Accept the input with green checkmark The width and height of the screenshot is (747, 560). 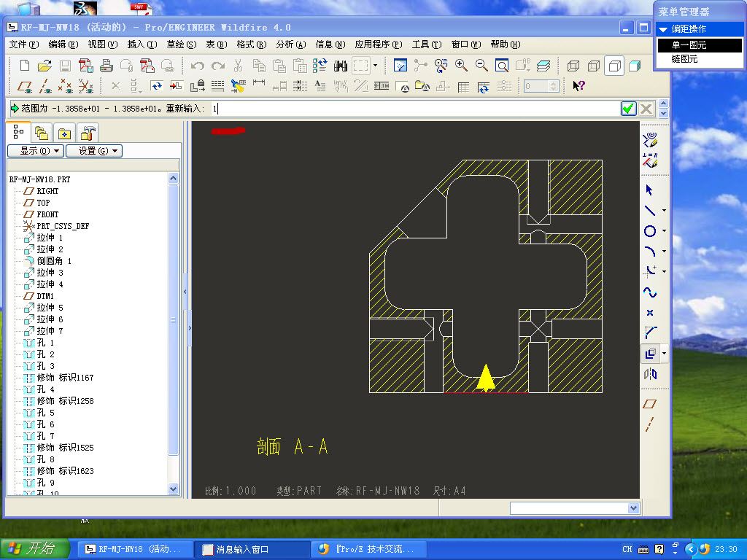click(x=628, y=109)
